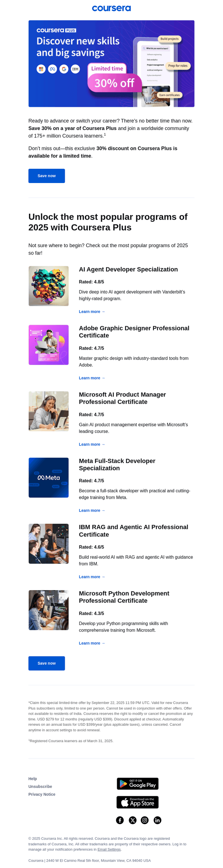This screenshot has width=223, height=868.
Task: Open Coursera's Instagram icon
Action: pyautogui.click(x=145, y=820)
